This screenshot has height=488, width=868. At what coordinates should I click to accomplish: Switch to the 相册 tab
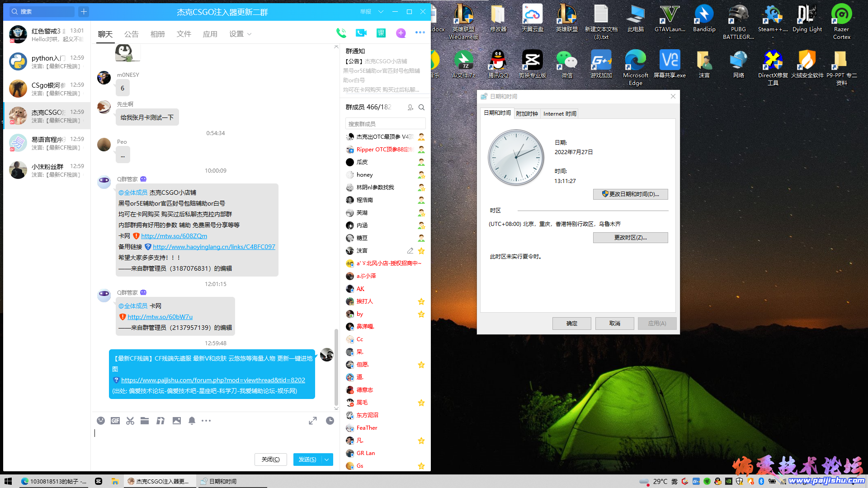pos(157,34)
